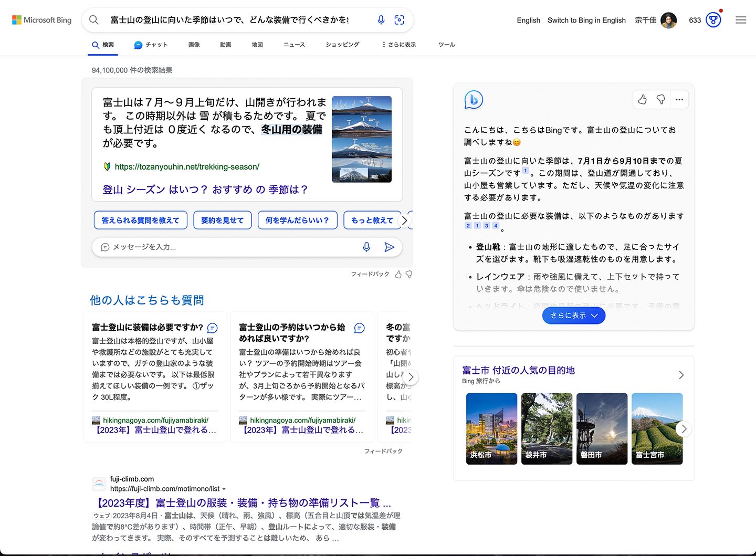Open 浜松市 destination thumbnail
The image size is (756, 556).
coord(491,428)
